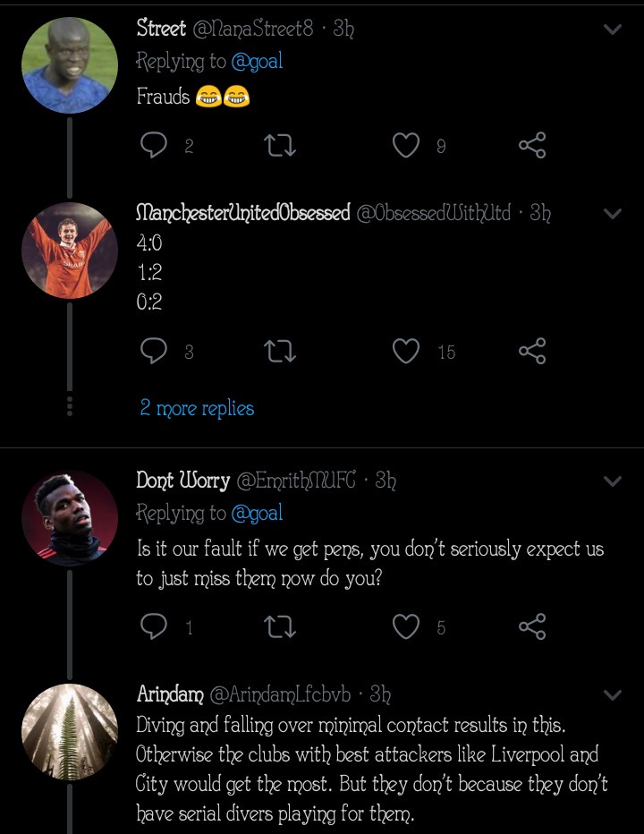Like ManchesterUnitedObsessed's scores tweet
Screen dimensions: 644x834
407,351
